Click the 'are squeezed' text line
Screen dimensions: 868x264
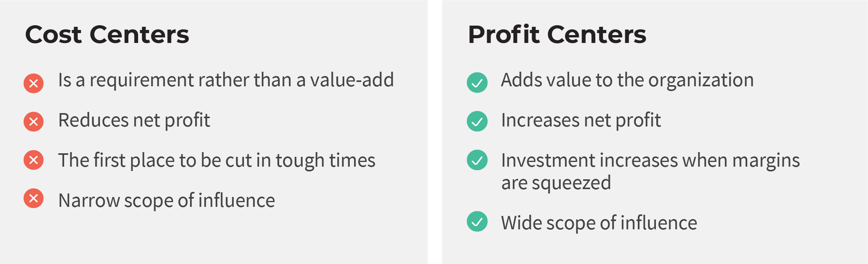pos(556,184)
